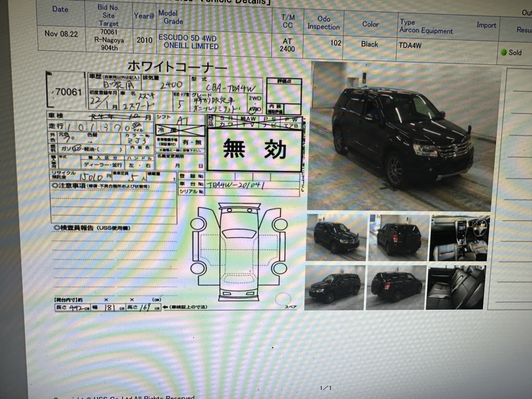The height and width of the screenshot is (399, 532).
Task: Click the Sold result text
Action: (515, 53)
